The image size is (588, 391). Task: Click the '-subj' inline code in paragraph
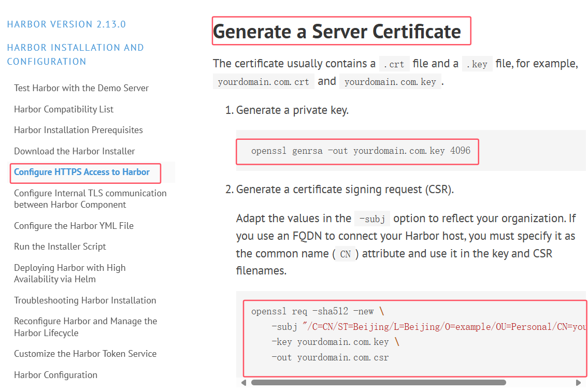pyautogui.click(x=372, y=219)
